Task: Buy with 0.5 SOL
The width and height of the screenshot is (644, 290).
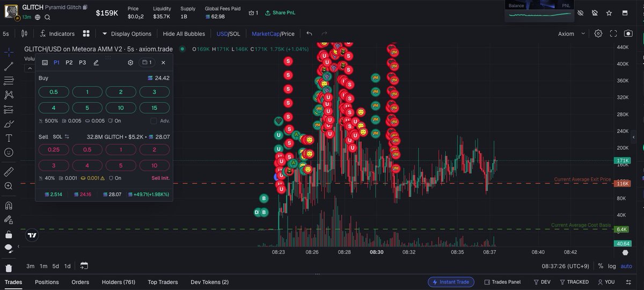Action: point(54,92)
